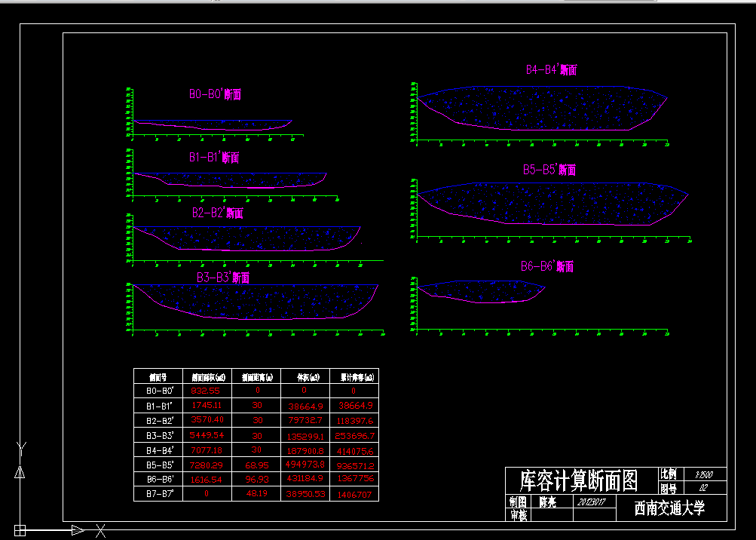The width and height of the screenshot is (756, 540).
Task: Select the B4-B4' section title above its drawing
Action: click(551, 70)
